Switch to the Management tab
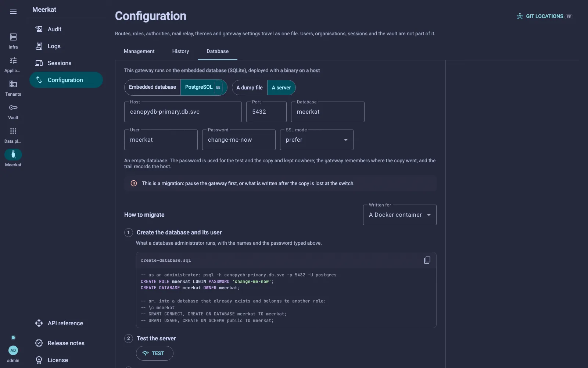This screenshot has height=368, width=588. point(139,51)
